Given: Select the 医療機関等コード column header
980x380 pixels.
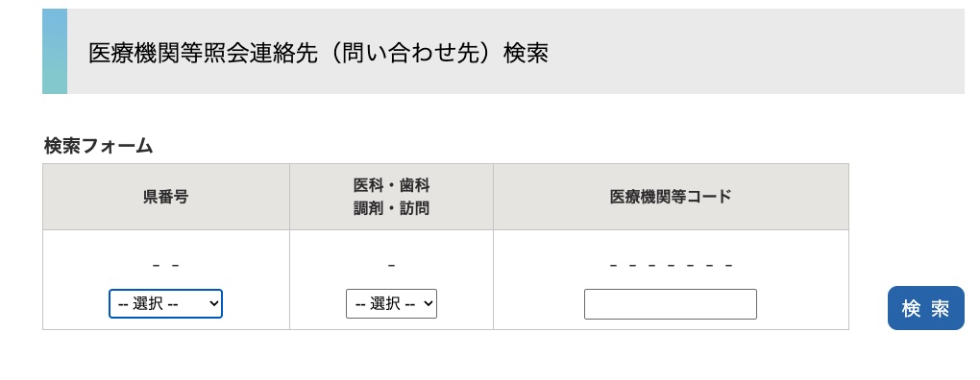Looking at the screenshot, I should pos(671,197).
